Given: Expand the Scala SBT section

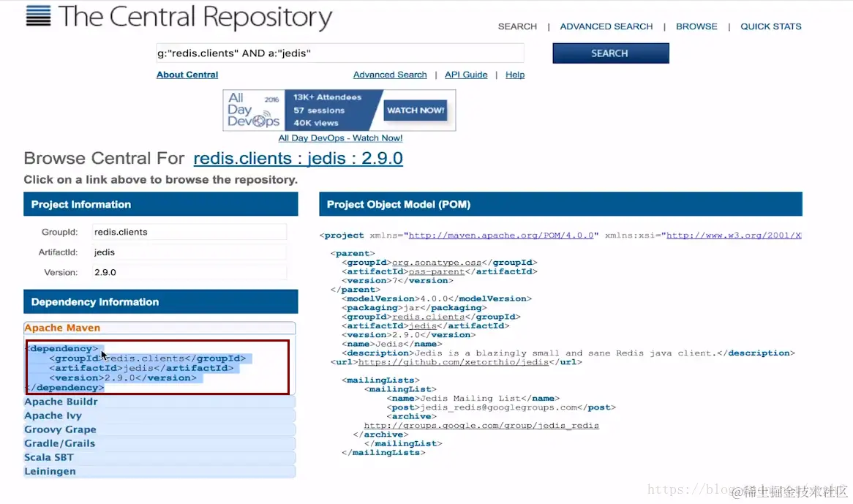Looking at the screenshot, I should (159, 457).
